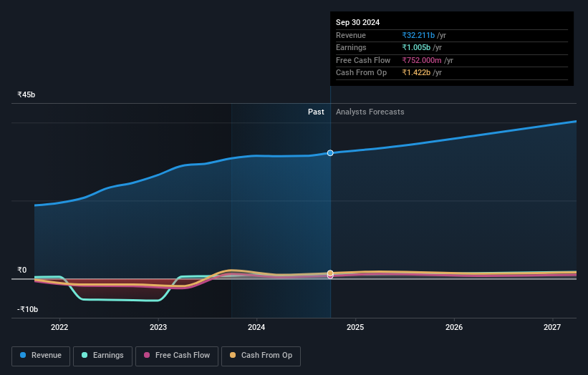The height and width of the screenshot is (375, 588).
Task: Select the 2026 x-axis label
Action: coord(454,327)
